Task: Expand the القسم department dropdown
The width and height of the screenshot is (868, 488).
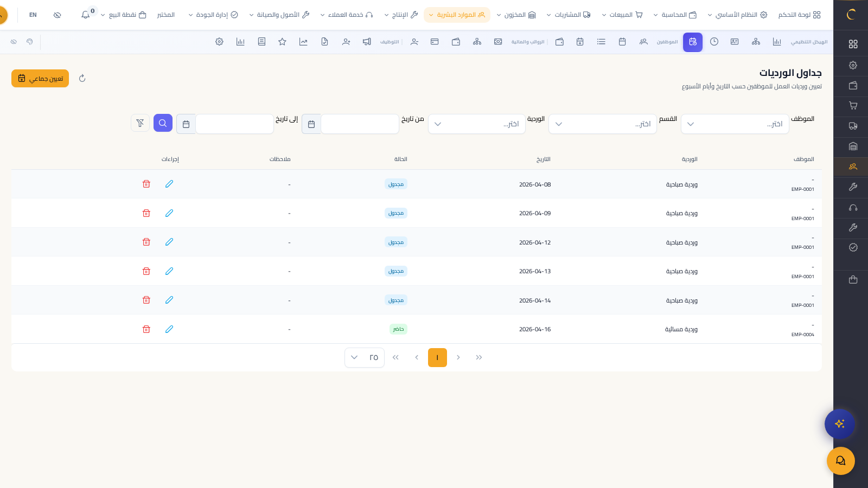Action: click(602, 124)
